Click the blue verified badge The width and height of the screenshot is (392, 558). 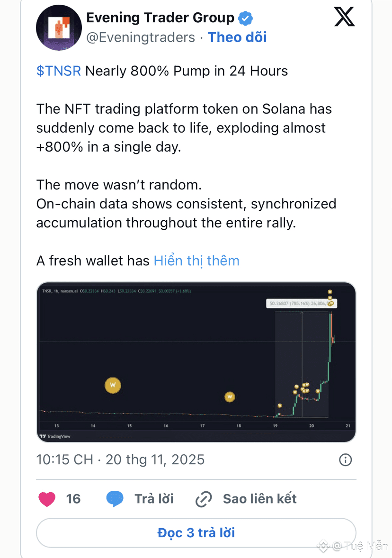click(x=245, y=19)
